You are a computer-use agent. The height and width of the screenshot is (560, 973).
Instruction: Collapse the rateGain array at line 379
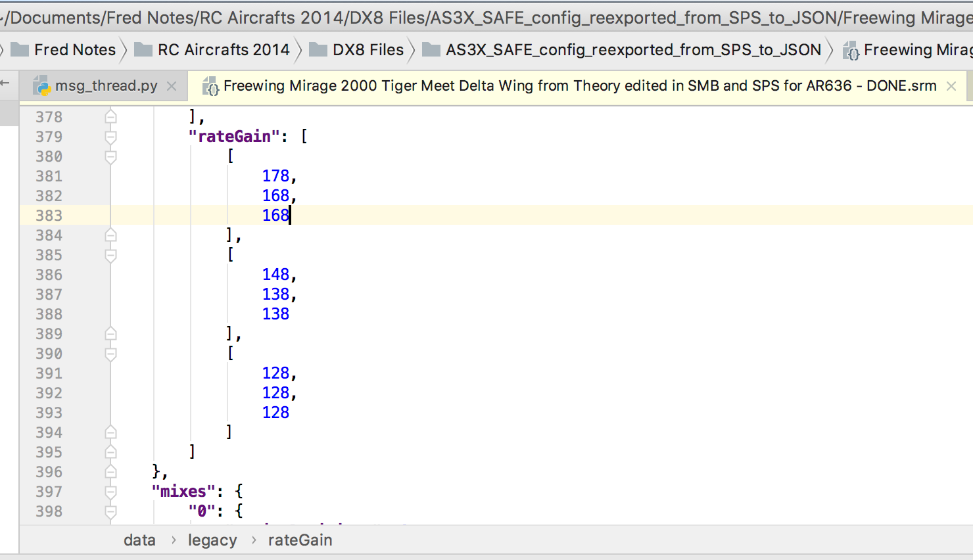pyautogui.click(x=111, y=137)
